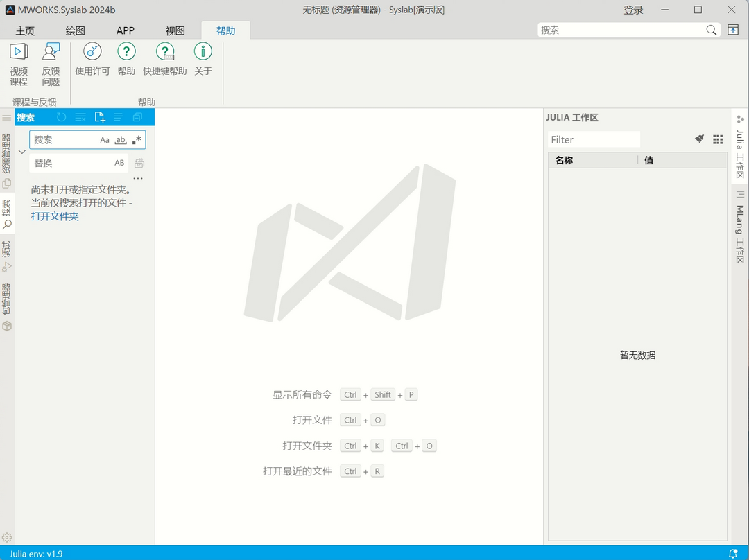Clear workspace broom icon

click(x=699, y=139)
